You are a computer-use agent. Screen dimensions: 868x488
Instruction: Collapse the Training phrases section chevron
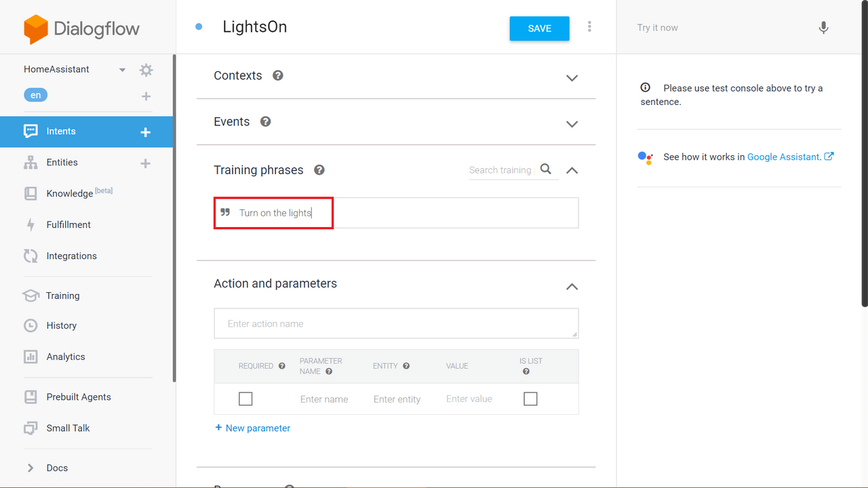point(572,170)
